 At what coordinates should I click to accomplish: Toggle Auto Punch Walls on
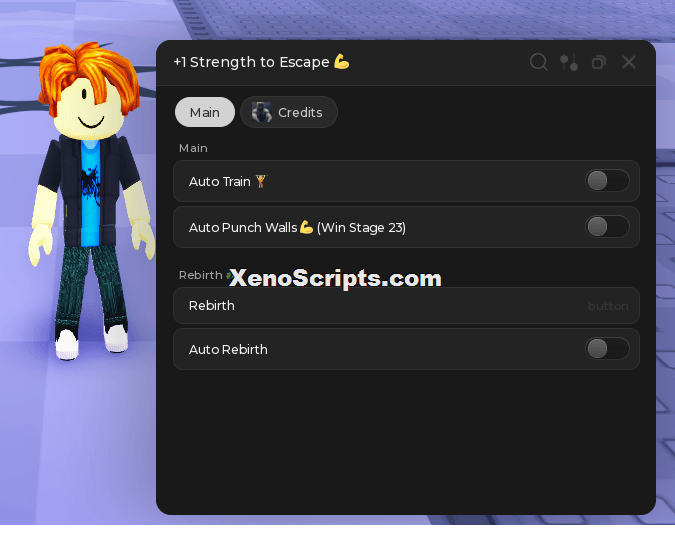pos(607,227)
